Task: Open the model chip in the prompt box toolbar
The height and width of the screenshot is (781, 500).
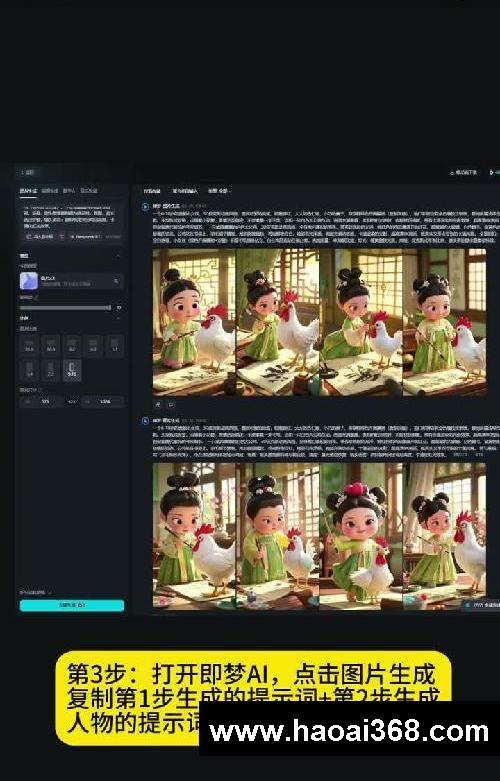Action: pos(84,237)
